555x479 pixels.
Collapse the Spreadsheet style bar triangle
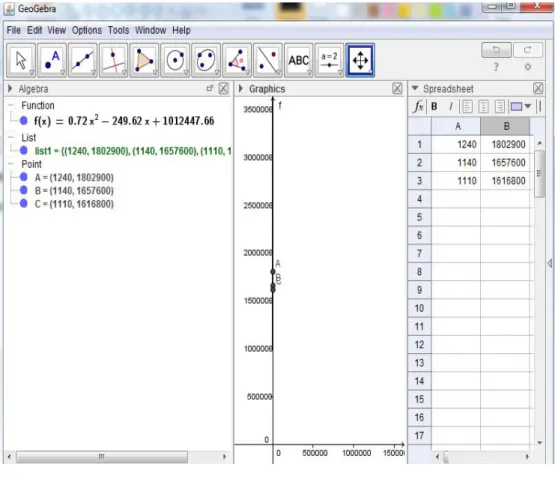tap(415, 89)
